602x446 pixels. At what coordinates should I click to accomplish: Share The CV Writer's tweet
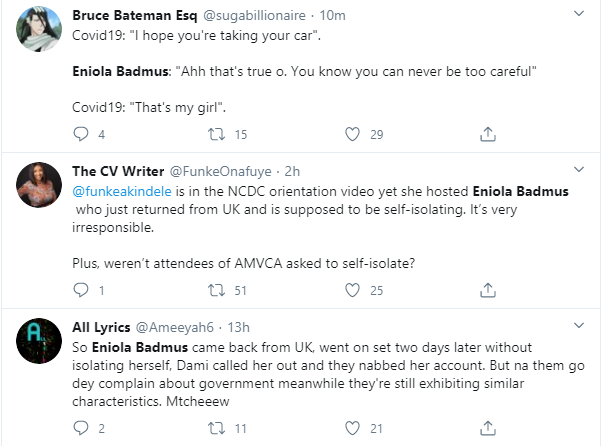(487, 292)
